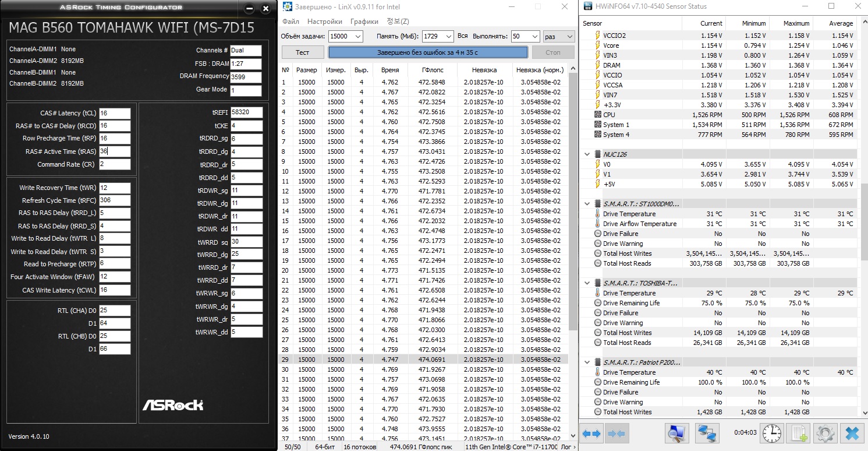Click the lightning bolt icon beside VCCSA

click(x=597, y=85)
